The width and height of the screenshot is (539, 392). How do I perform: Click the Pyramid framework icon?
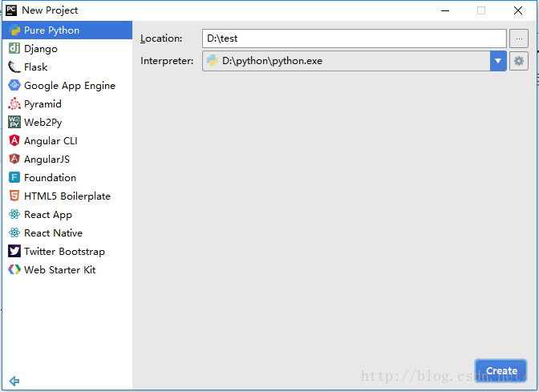14,104
